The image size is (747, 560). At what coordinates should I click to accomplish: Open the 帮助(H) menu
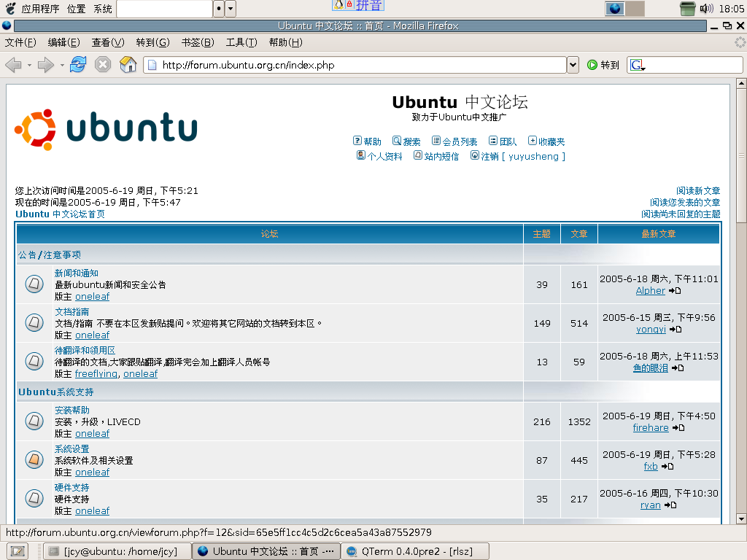click(x=285, y=42)
